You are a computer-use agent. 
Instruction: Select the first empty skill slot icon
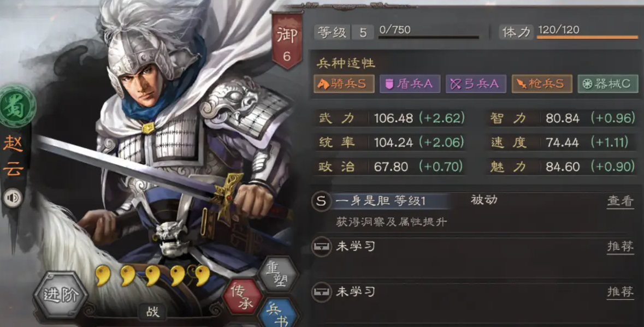click(x=321, y=247)
